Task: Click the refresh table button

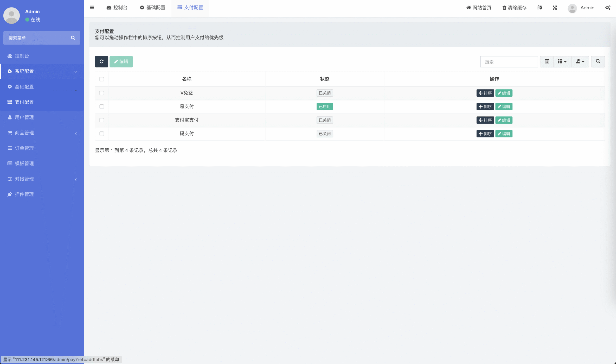Action: pos(101,62)
